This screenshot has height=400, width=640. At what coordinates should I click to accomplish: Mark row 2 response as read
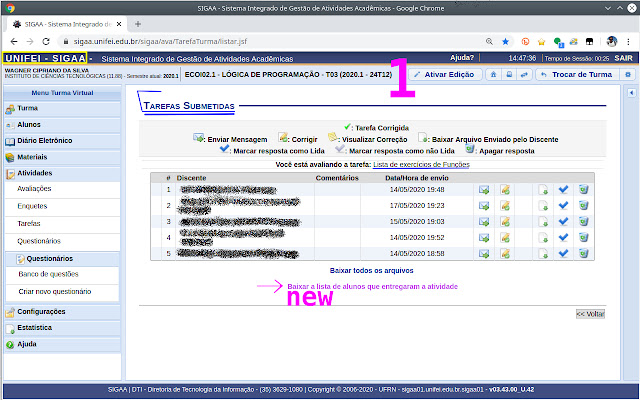pyautogui.click(x=563, y=205)
